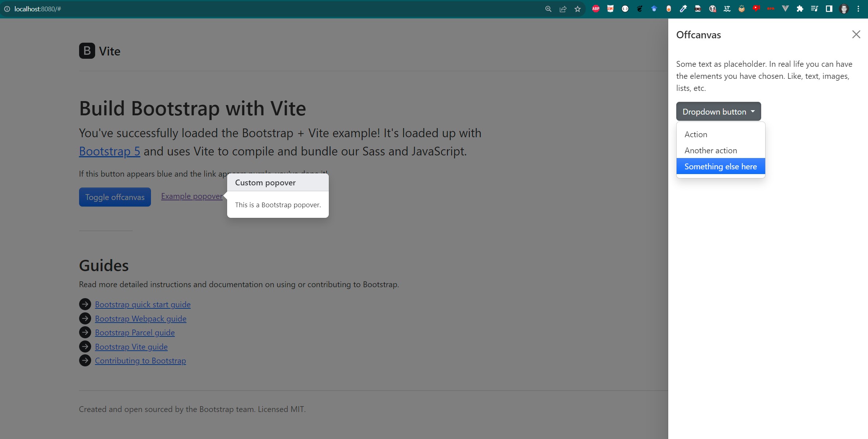Select Something else here menu item
The width and height of the screenshot is (868, 439).
[x=720, y=166]
